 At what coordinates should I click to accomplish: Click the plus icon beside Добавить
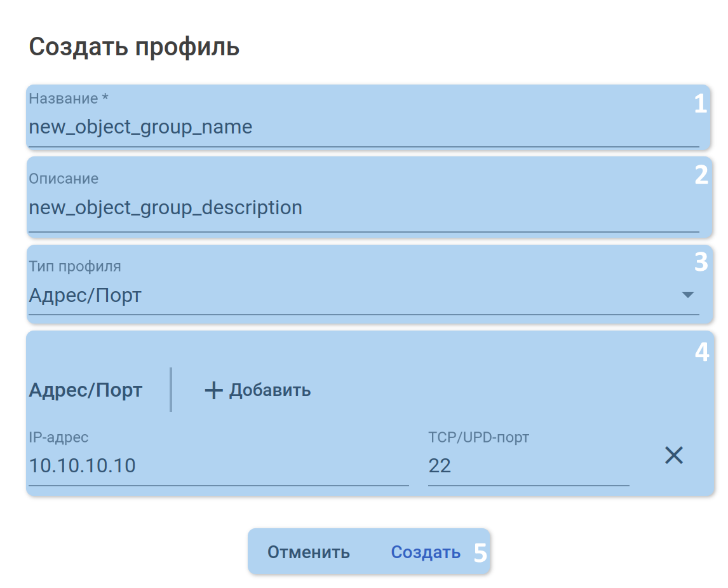pos(213,390)
